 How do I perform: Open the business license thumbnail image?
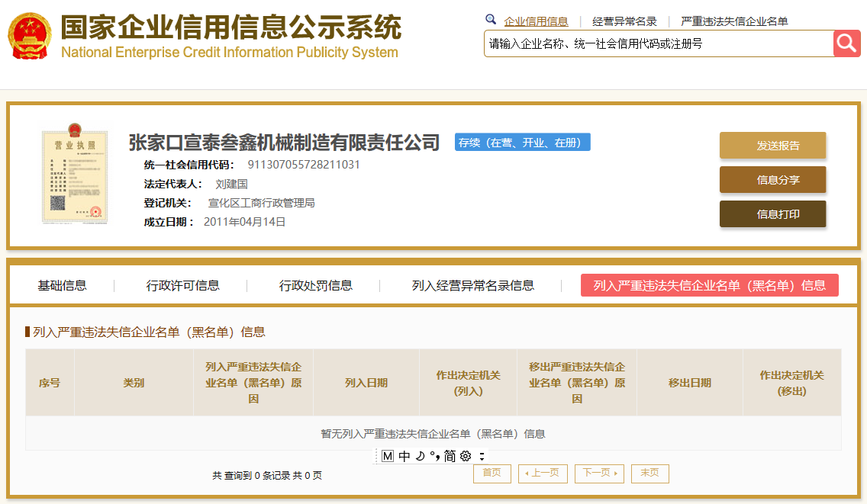click(x=75, y=174)
